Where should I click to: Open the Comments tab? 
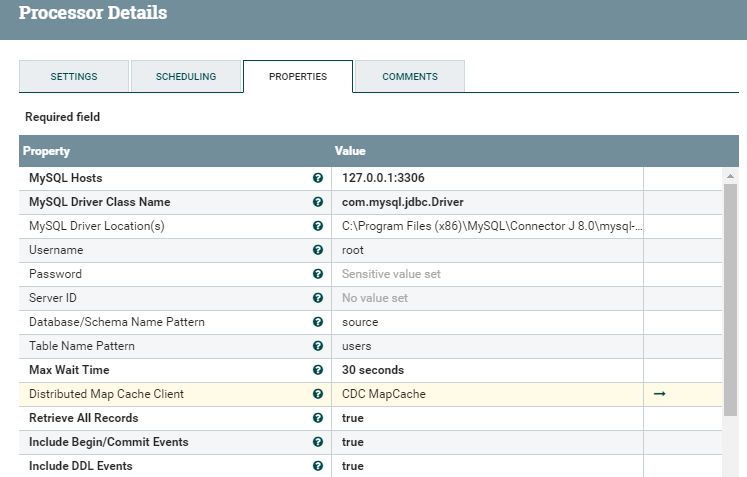click(409, 77)
